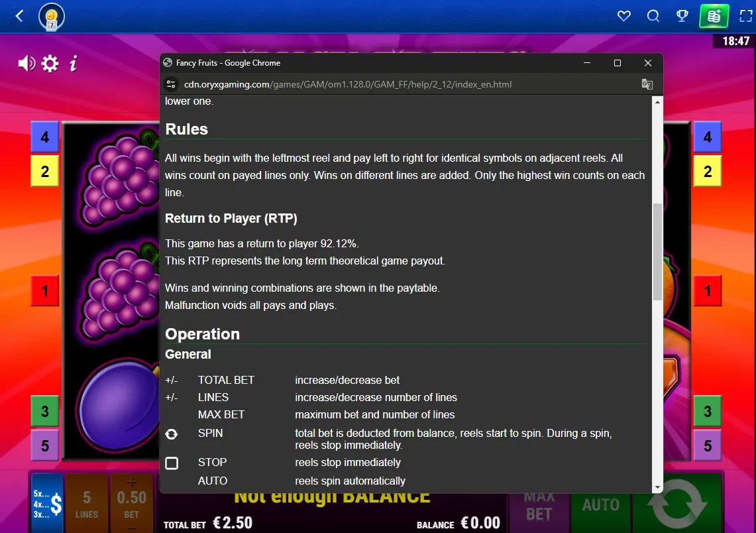Increase bet with the plus above 0.50

pos(132,482)
